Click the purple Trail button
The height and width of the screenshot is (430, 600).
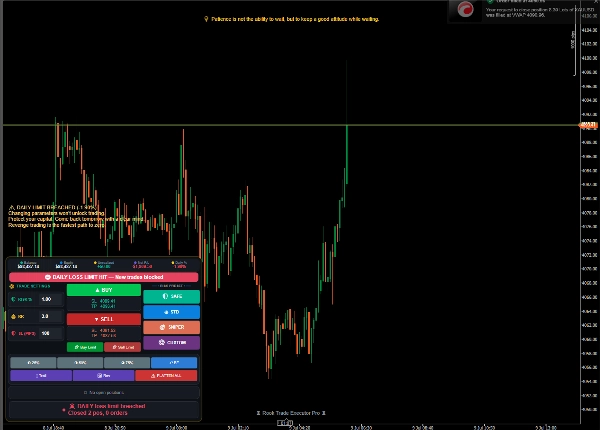click(41, 375)
